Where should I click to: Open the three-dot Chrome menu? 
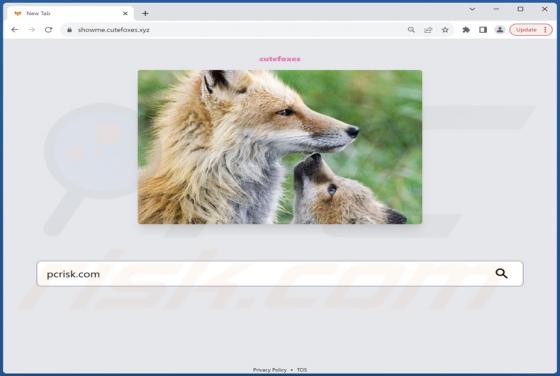click(x=545, y=30)
